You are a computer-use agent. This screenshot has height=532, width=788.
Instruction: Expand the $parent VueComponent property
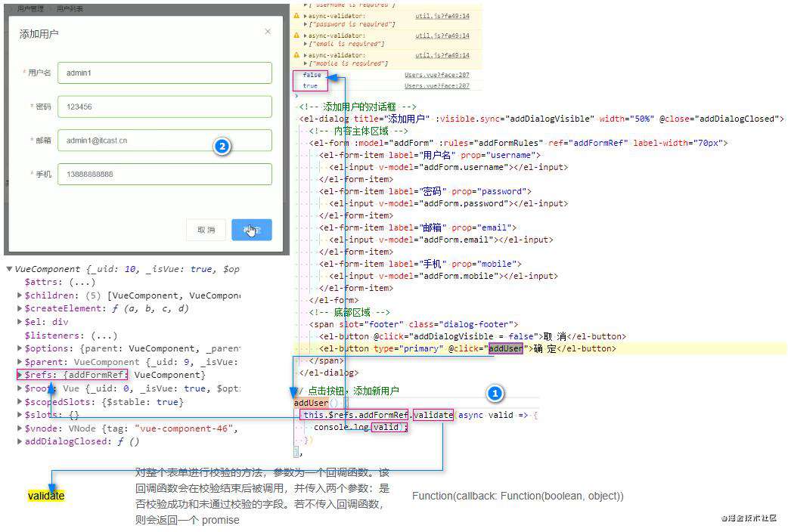[x=20, y=362]
